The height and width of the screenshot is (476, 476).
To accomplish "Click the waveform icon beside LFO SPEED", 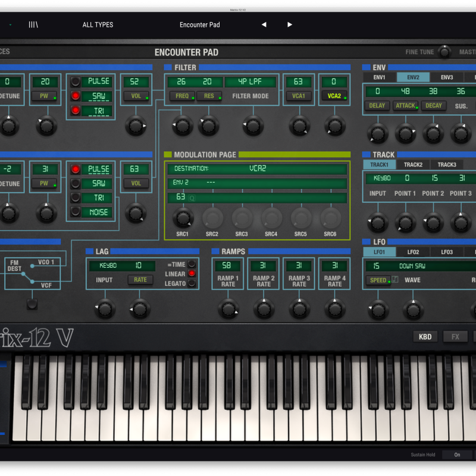I will tap(394, 279).
